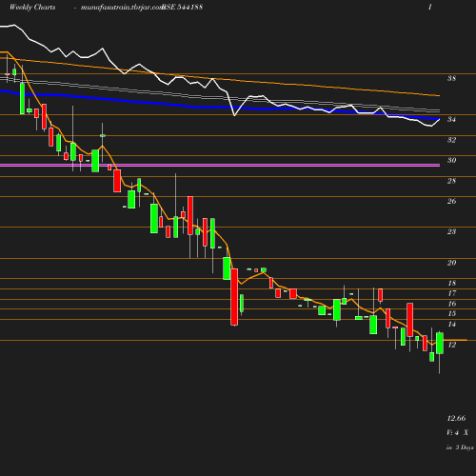This screenshot has width=476, height=476.
Task: Click price axis label 32
Action: [451, 140]
